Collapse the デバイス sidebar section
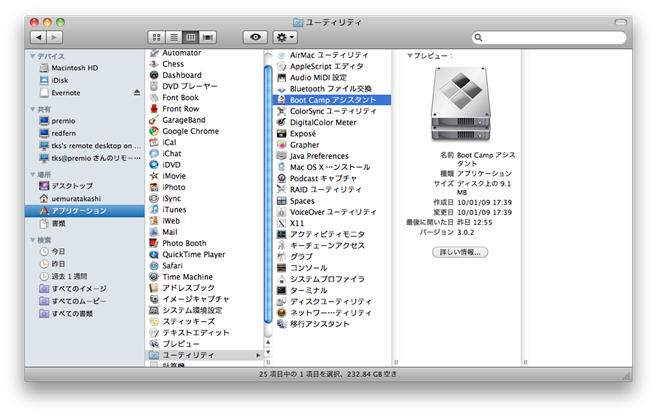 pyautogui.click(x=33, y=56)
